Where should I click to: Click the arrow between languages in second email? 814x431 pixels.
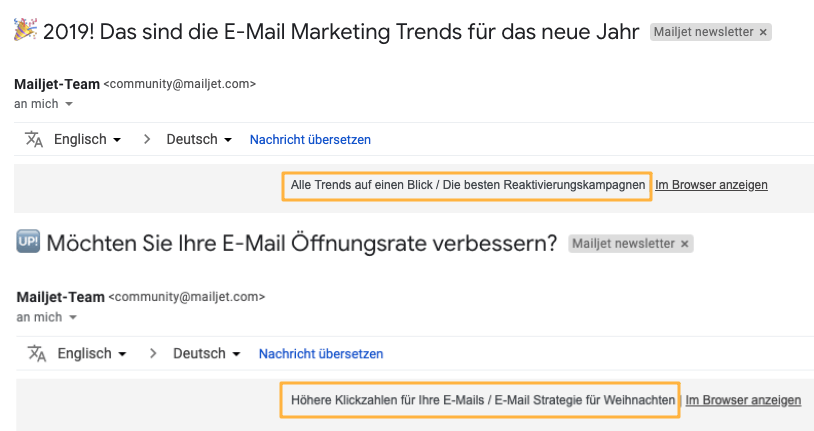153,353
